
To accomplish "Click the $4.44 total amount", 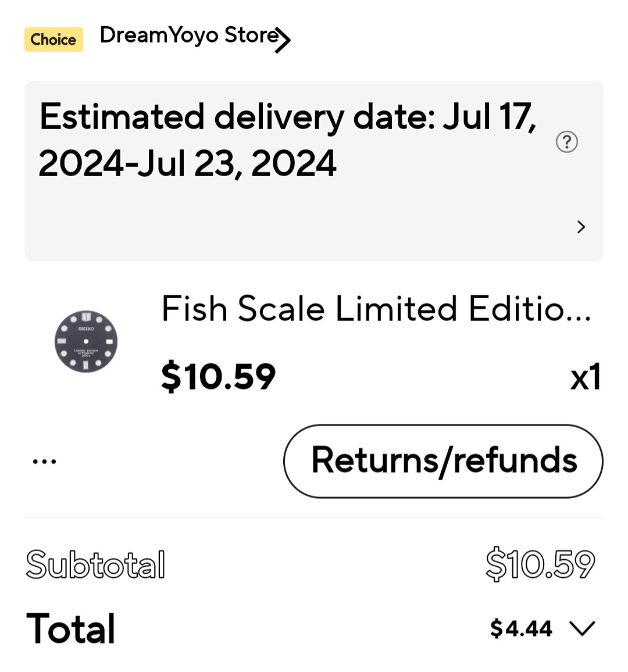I will click(521, 629).
